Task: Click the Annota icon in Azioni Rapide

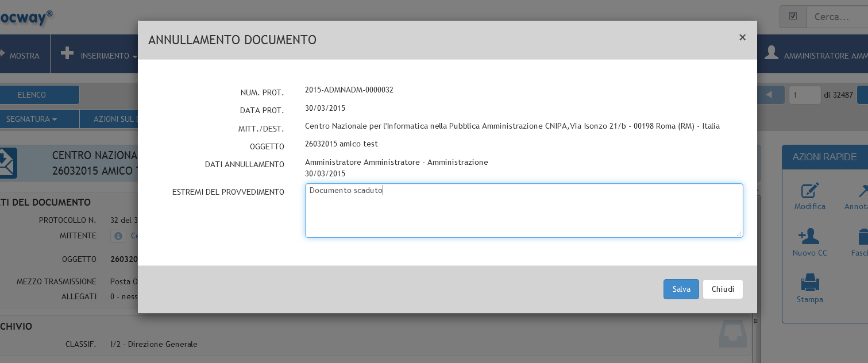Action: tap(862, 191)
